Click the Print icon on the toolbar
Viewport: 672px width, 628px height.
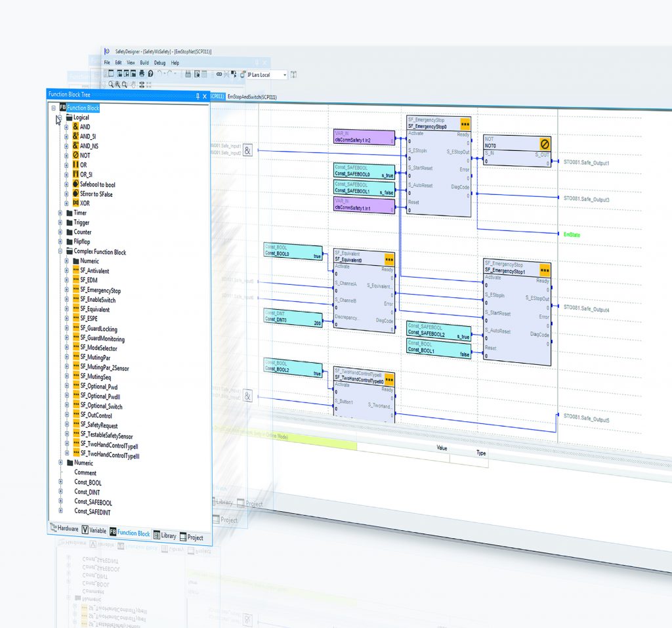pyautogui.click(x=142, y=73)
